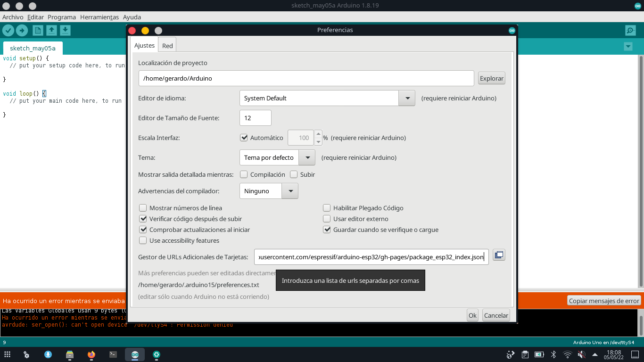Viewport: 644px width, 362px height.
Task: Increase interface scale with up stepper arrow
Action: (318, 134)
